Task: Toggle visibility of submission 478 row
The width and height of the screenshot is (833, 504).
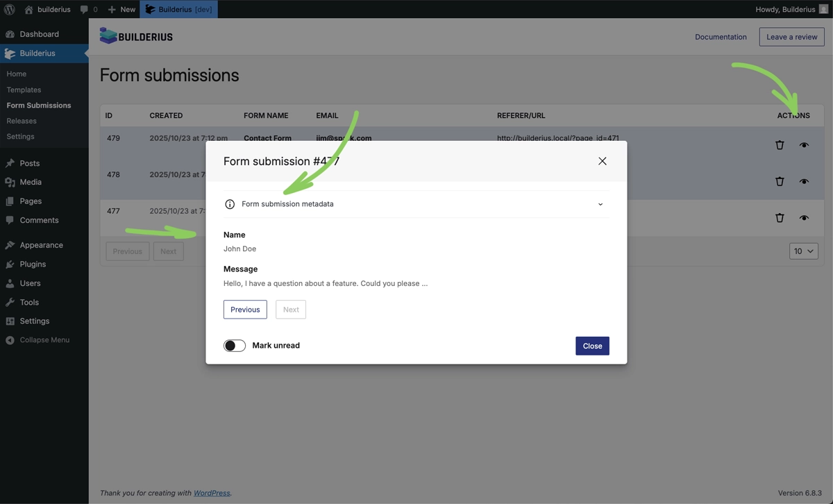Action: (804, 181)
